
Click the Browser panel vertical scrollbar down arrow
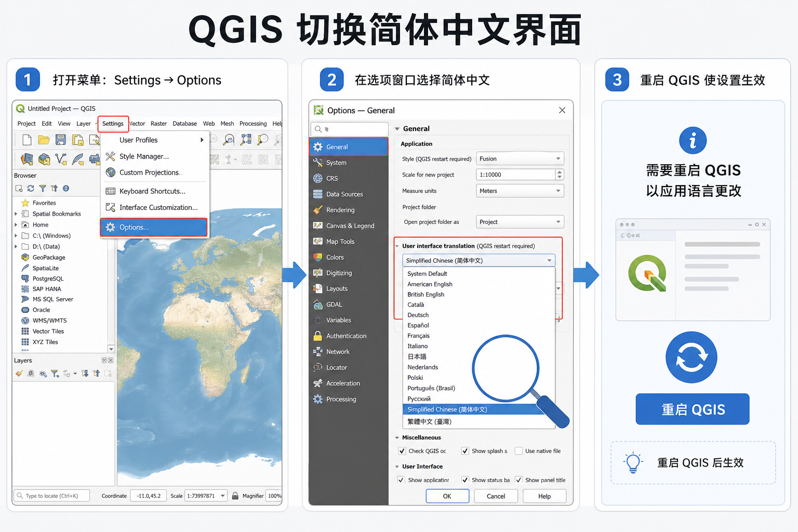point(111,349)
